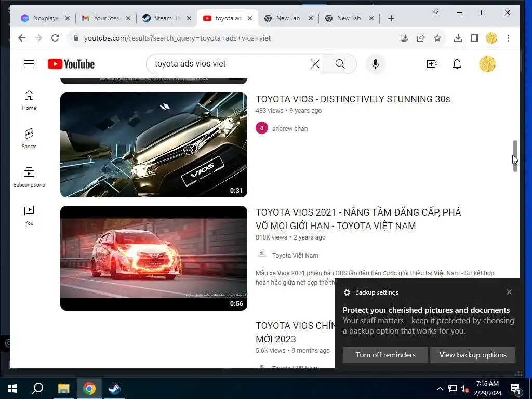Open Chrome profile avatar
532x399 pixels.
491,38
